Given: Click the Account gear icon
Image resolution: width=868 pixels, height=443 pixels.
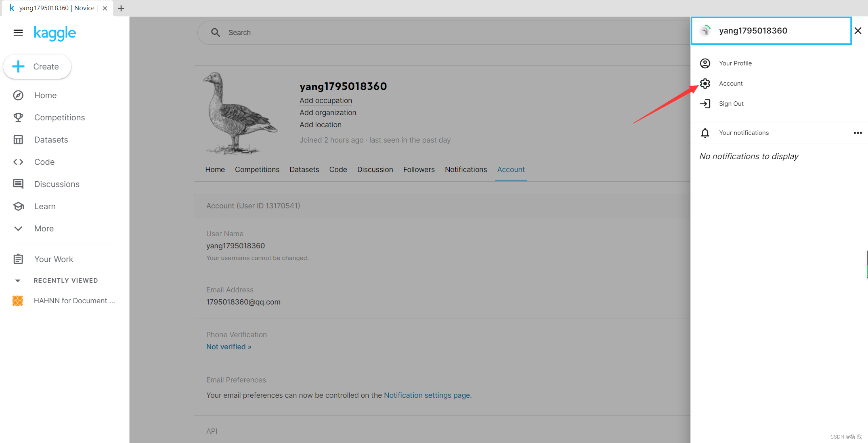Looking at the screenshot, I should point(705,84).
